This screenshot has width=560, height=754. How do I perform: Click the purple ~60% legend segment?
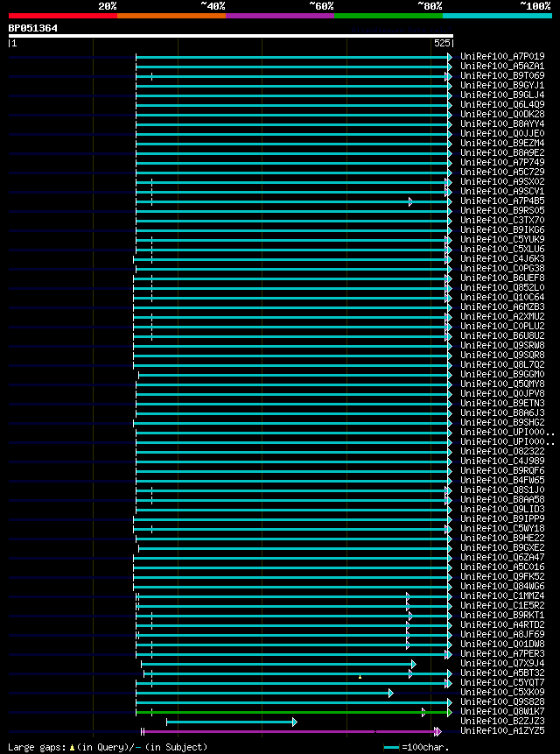pos(280,16)
